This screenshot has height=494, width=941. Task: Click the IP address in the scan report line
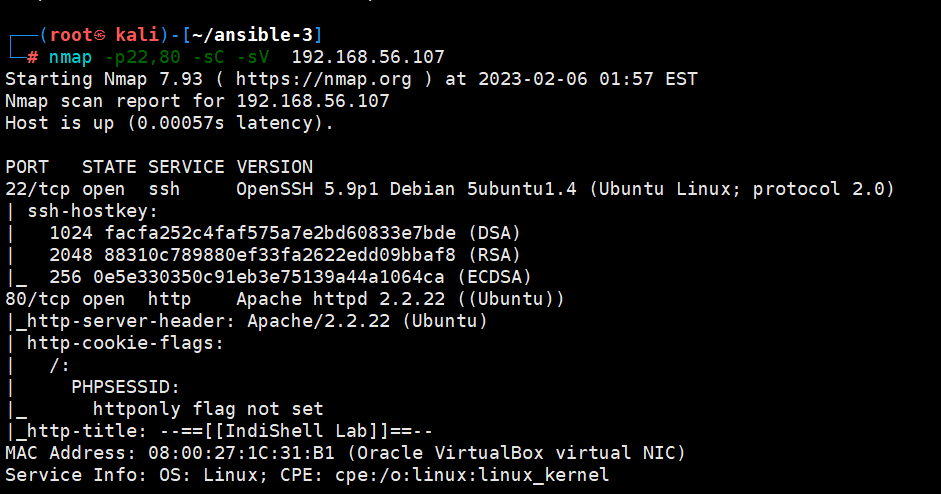tap(313, 101)
